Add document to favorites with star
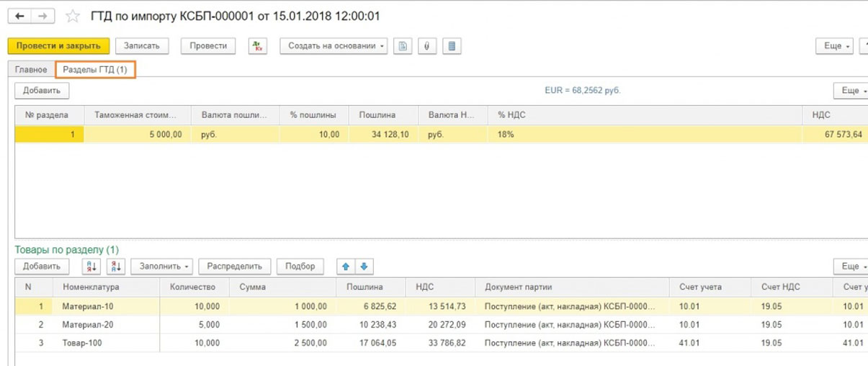Viewport: 868px width, 366px height. click(x=73, y=16)
